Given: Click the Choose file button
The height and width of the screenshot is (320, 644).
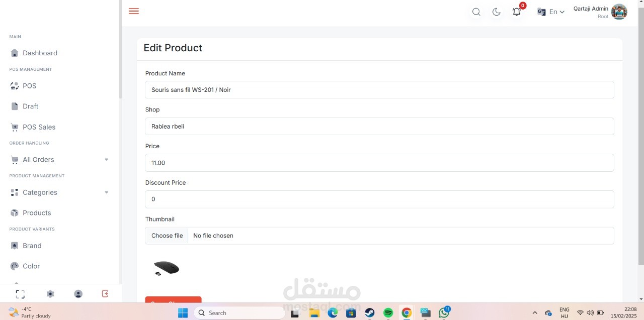Looking at the screenshot, I should (167, 236).
